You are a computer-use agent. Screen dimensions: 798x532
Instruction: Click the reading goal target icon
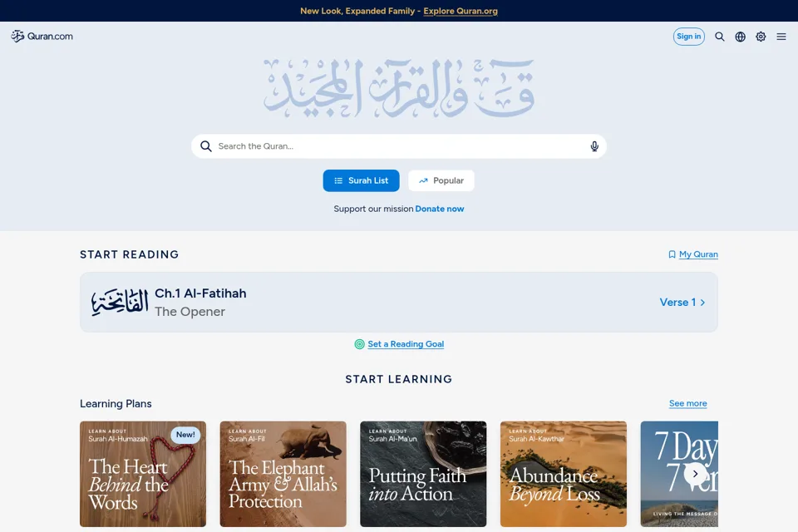point(359,344)
